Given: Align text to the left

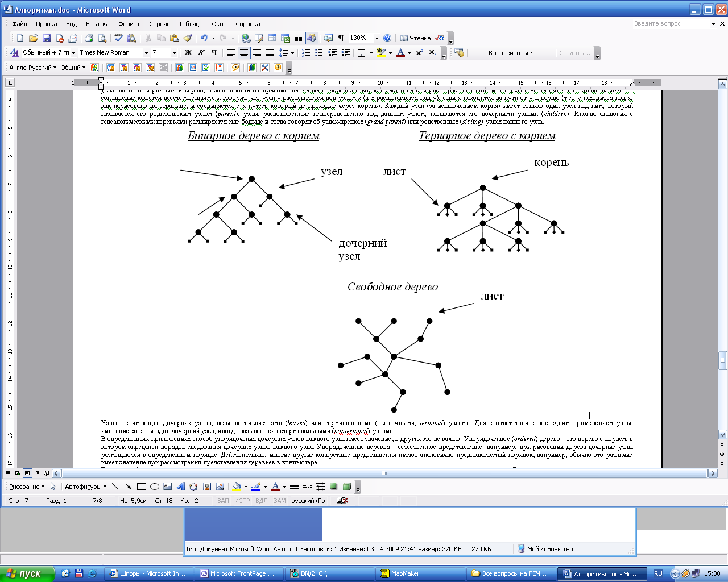Looking at the screenshot, I should tap(231, 53).
